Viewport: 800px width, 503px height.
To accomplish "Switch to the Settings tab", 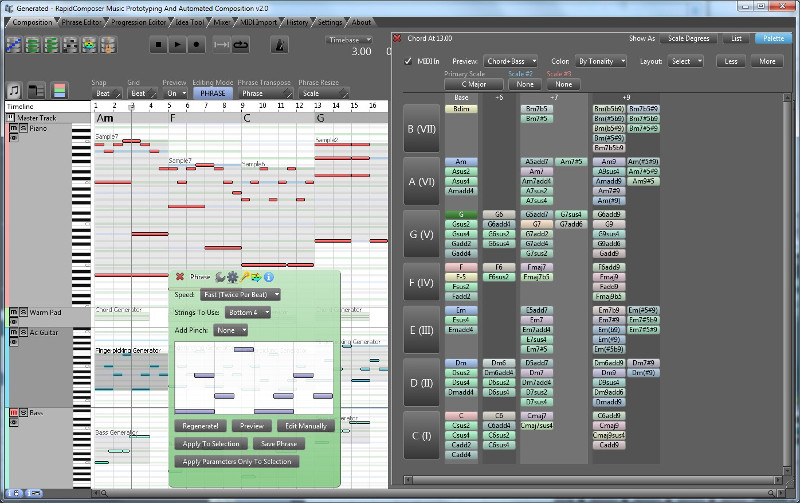I will click(330, 22).
